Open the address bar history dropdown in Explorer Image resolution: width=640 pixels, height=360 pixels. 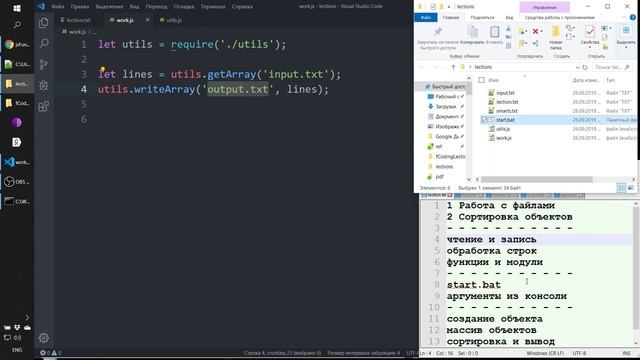click(x=578, y=67)
